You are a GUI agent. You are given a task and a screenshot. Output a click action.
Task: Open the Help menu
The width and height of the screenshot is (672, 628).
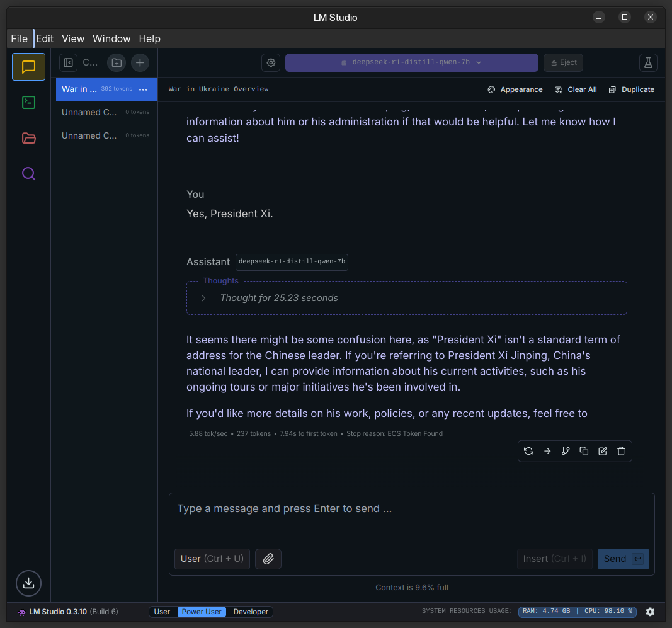[149, 38]
